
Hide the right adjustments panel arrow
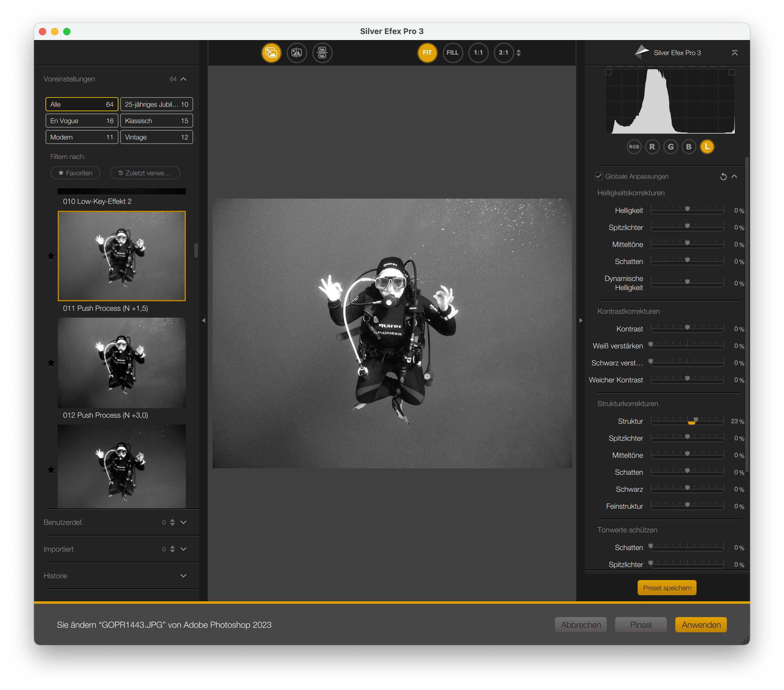coord(581,320)
